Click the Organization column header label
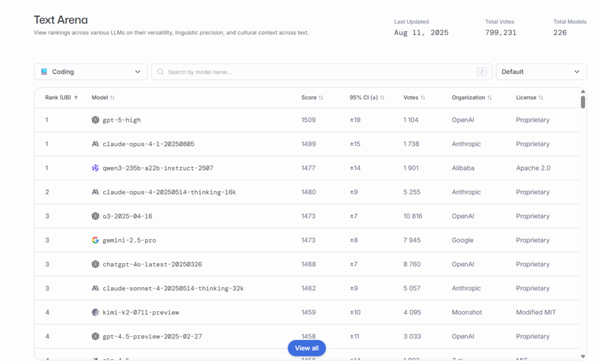 [468, 98]
